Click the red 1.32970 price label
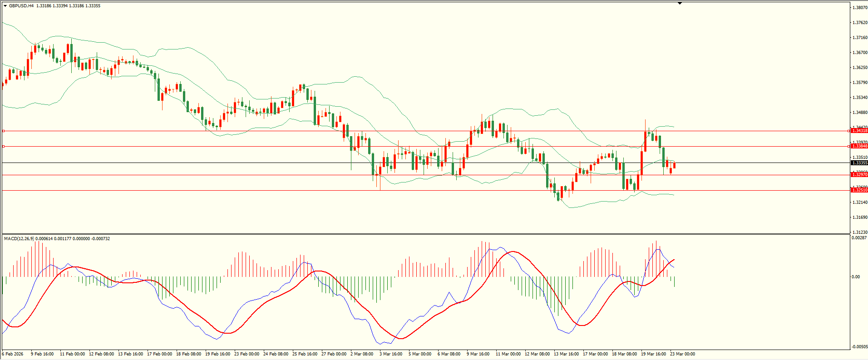 859,175
